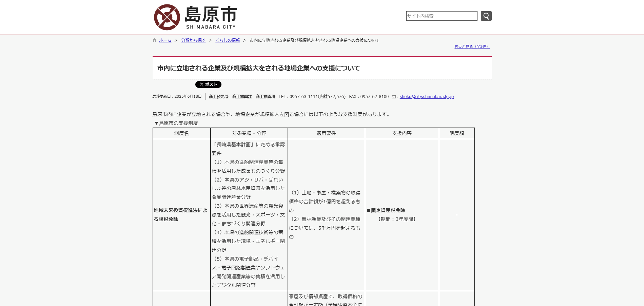
Task: Click the TEL：0957-63-1111 phone text
Action: (x=312, y=97)
